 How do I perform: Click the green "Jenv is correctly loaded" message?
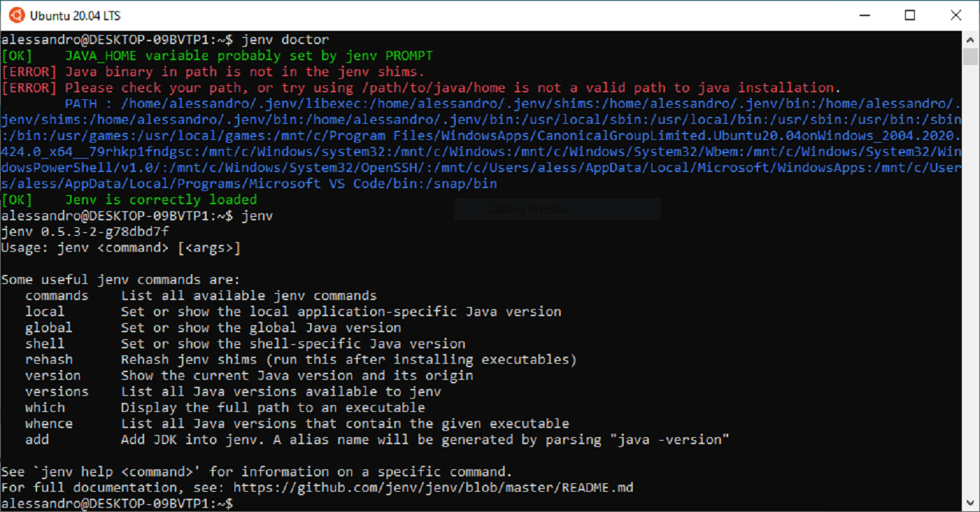(161, 200)
